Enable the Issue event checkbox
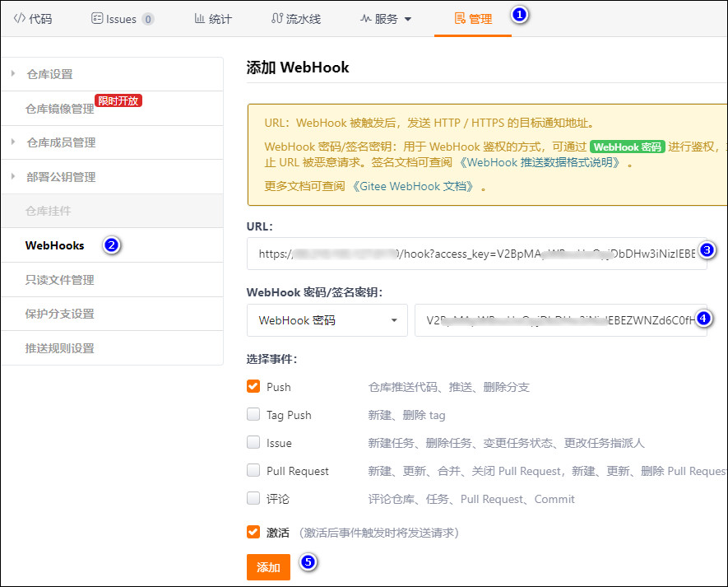728x587 pixels. click(253, 442)
